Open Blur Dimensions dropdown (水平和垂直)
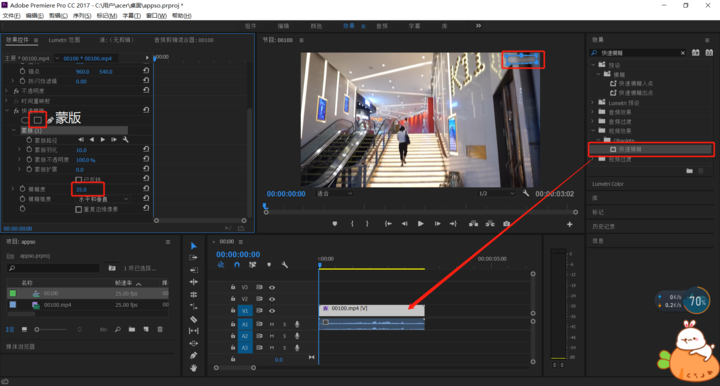The width and height of the screenshot is (720, 386). 103,199
